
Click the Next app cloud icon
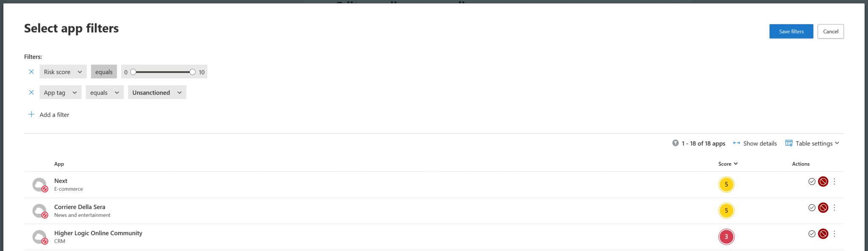point(39,184)
